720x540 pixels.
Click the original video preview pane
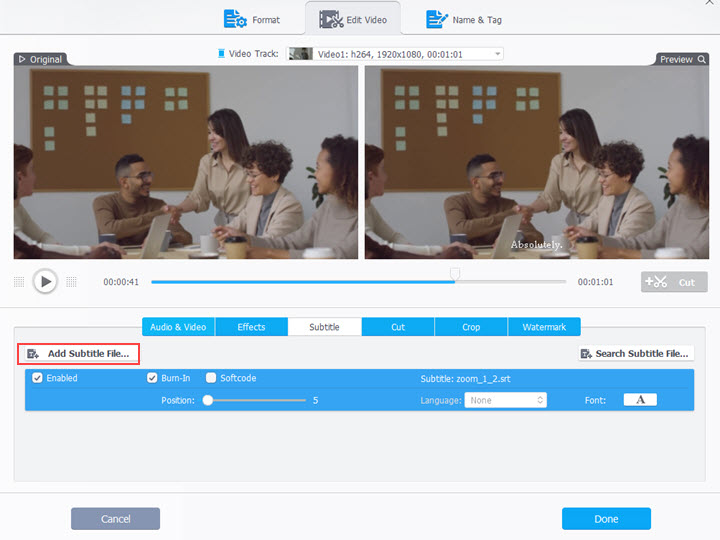(186, 162)
